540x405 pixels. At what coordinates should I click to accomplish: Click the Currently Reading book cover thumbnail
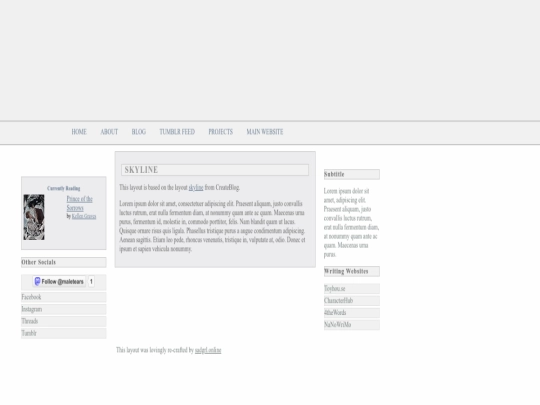coord(34,217)
